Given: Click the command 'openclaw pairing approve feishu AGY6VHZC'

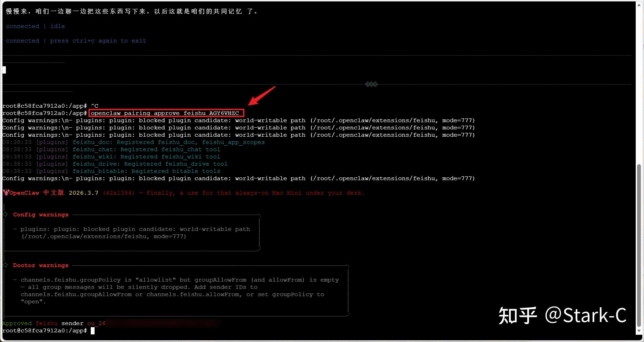Looking at the screenshot, I should pos(165,113).
